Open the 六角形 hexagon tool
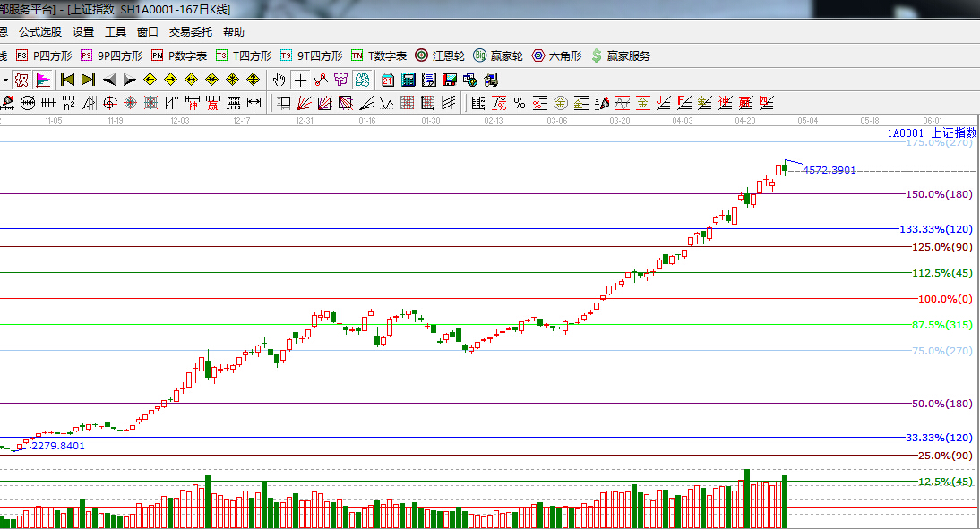Viewport: 980px width, 529px height. 556,55
